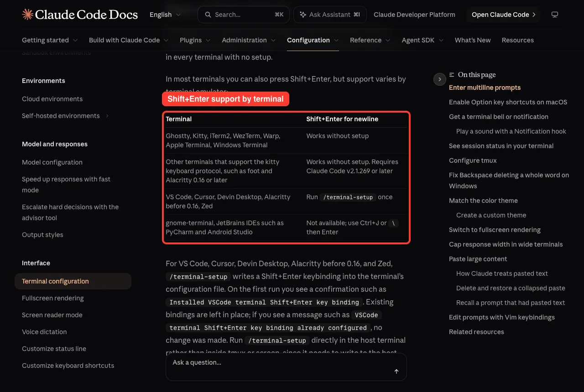Jump to Edit prompts with Vim keybindings

[502, 317]
